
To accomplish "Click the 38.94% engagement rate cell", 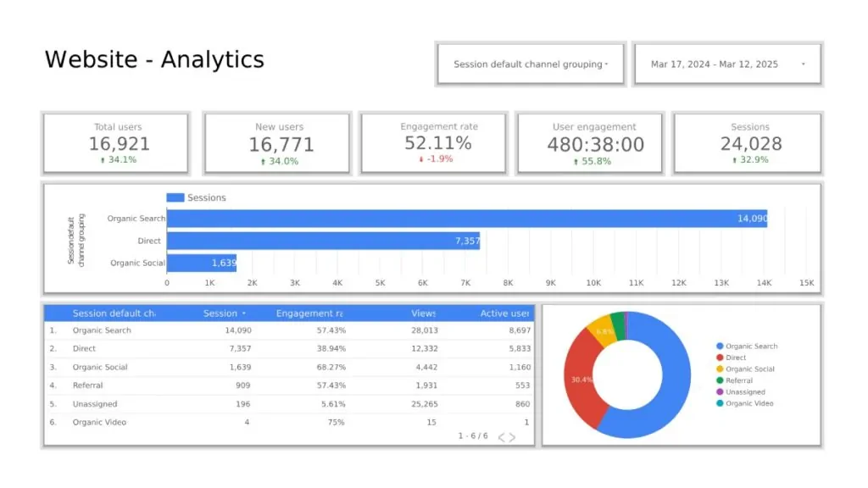I will click(x=331, y=348).
